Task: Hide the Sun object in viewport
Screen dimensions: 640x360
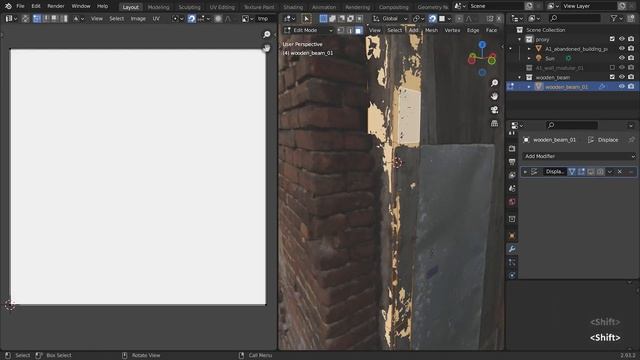Action: (x=622, y=58)
